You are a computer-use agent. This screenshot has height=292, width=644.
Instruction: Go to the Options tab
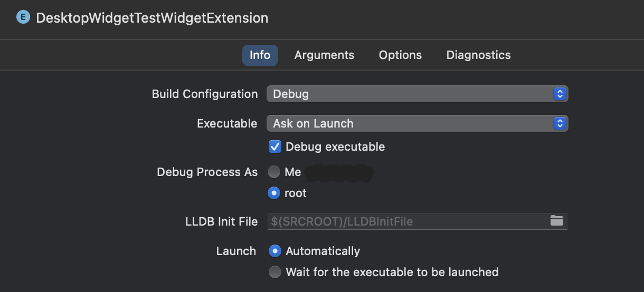(x=400, y=55)
